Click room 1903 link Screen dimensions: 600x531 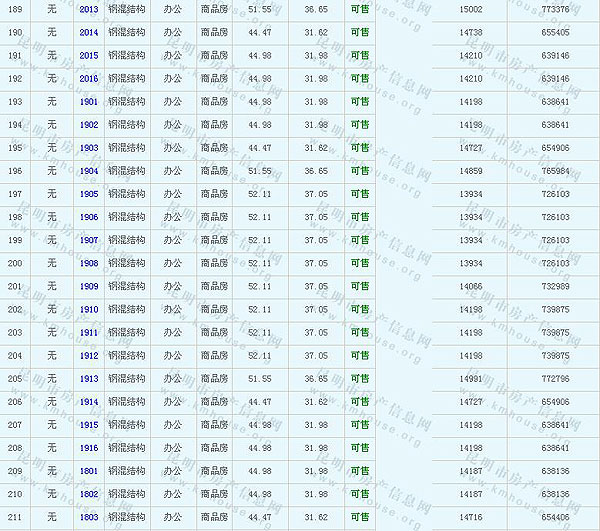tap(89, 148)
